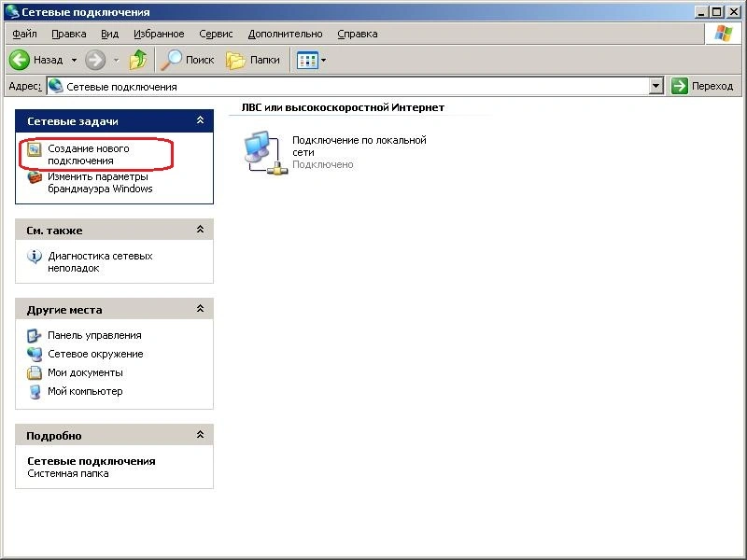Open the Файл menu
The width and height of the screenshot is (747, 560).
[24, 34]
